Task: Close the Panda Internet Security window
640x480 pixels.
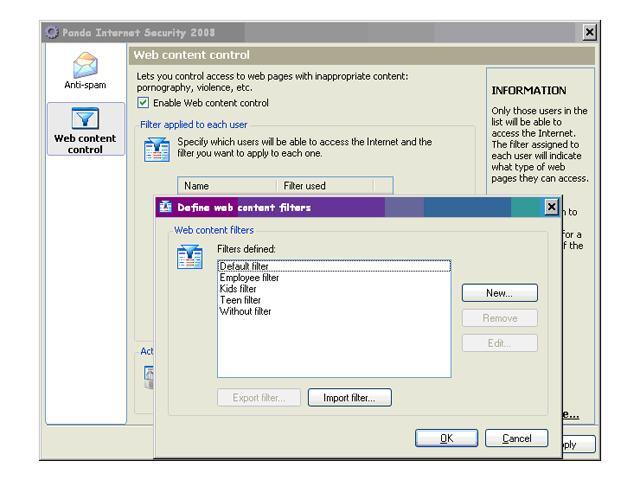Action: 589,32
